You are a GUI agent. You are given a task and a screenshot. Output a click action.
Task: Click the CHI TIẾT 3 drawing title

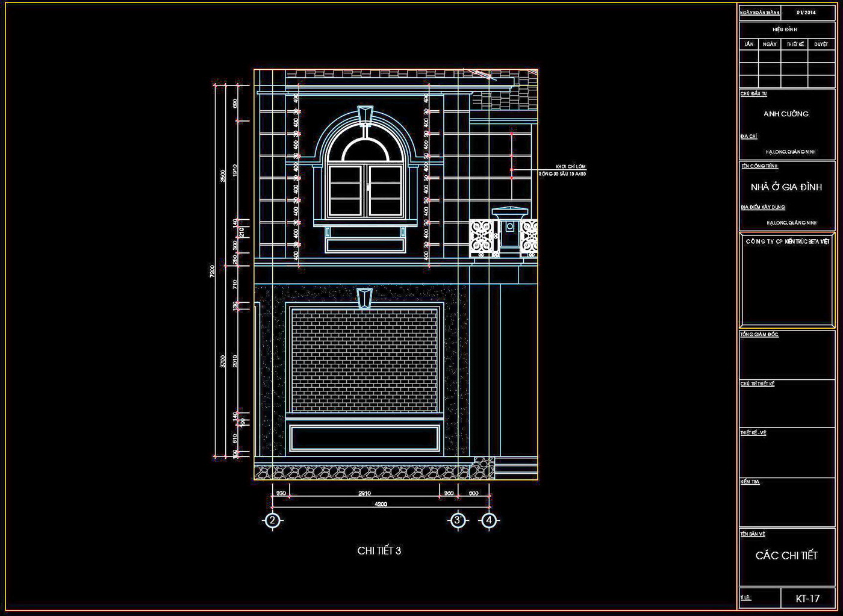pyautogui.click(x=379, y=551)
